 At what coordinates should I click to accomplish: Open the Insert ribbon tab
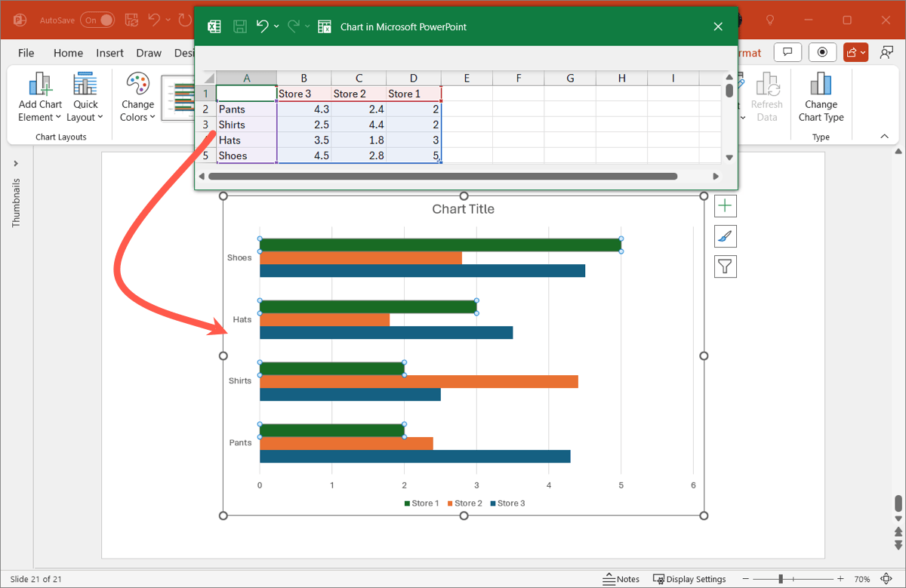[109, 53]
